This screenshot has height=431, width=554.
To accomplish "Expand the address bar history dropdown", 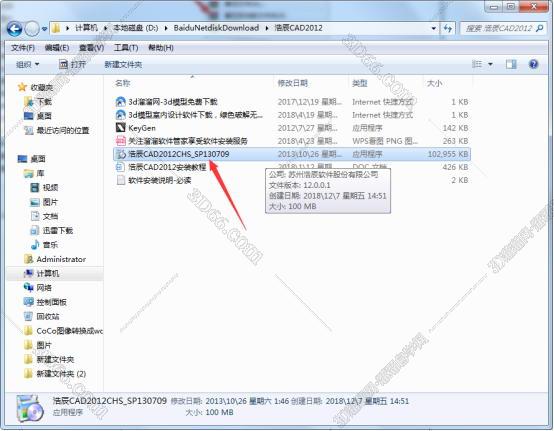I will 434,28.
